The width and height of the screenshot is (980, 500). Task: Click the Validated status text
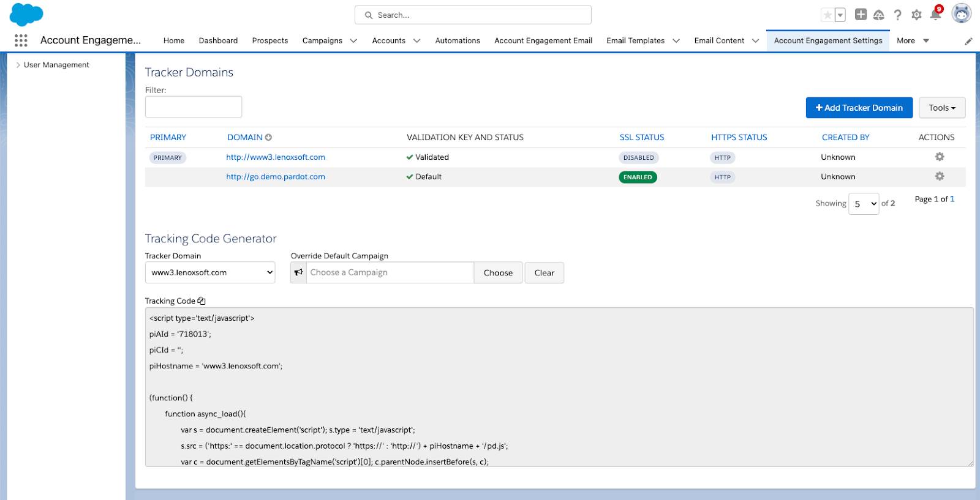click(432, 157)
